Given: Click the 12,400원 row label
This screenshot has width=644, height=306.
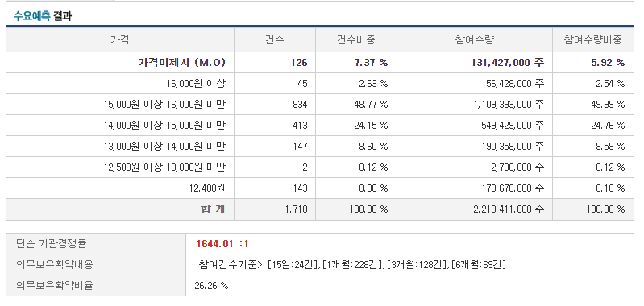Looking at the screenshot, I should (207, 188).
